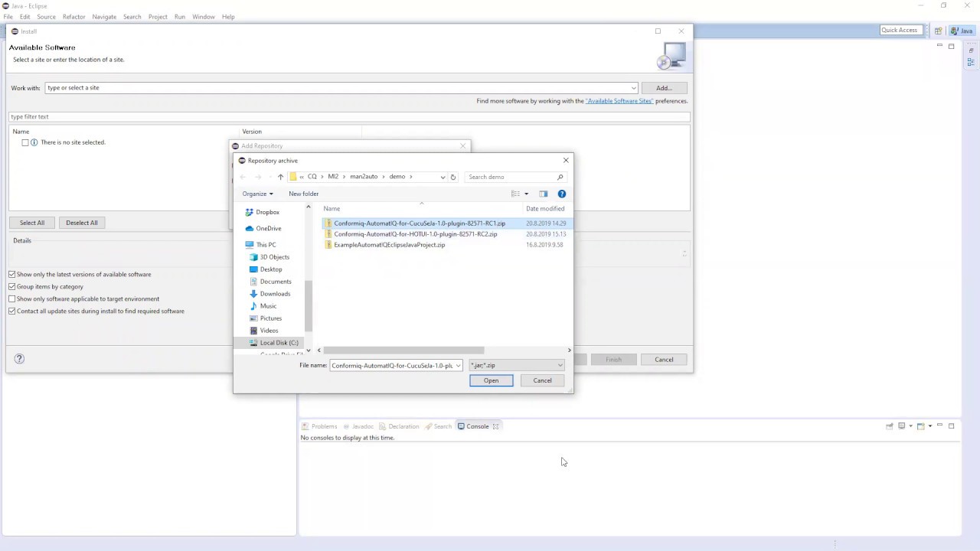The height and width of the screenshot is (551, 980).
Task: Open the File menu
Action: 8,17
